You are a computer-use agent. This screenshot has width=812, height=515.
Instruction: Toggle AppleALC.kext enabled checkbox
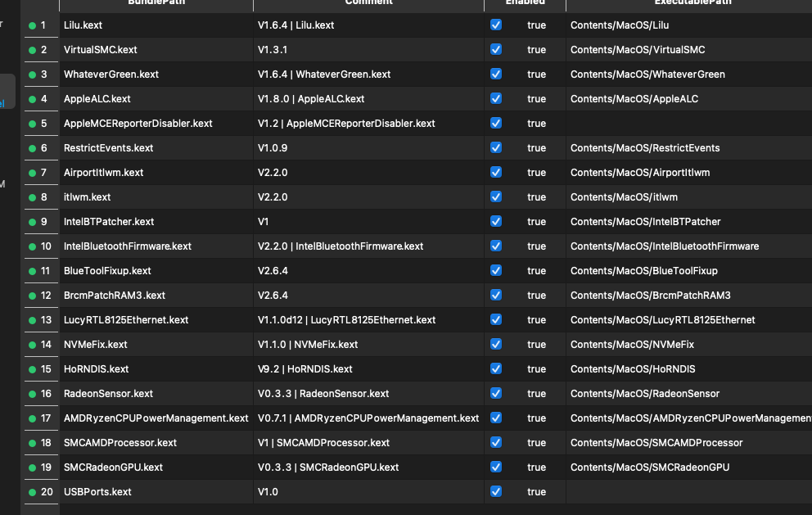pos(495,98)
